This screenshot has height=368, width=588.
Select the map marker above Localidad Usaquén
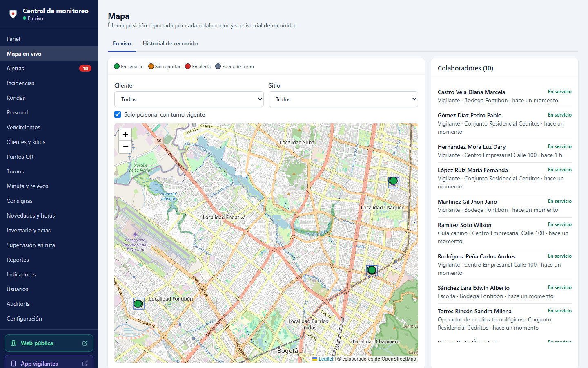tap(393, 181)
